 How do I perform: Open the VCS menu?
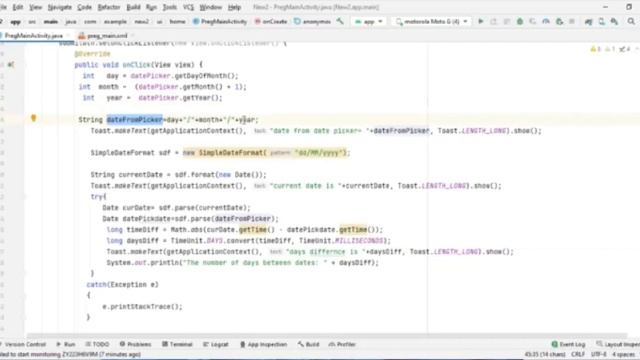click(x=188, y=7)
